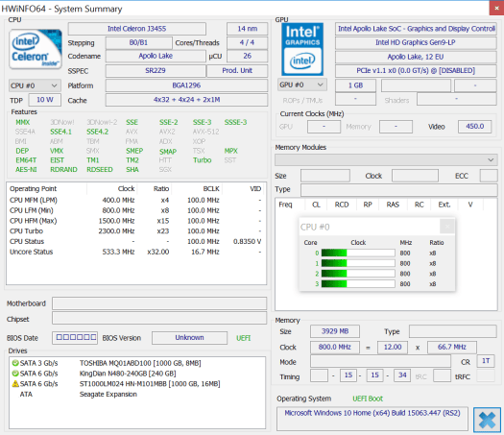Select the Seagate Expansion drive entry

[137, 394]
